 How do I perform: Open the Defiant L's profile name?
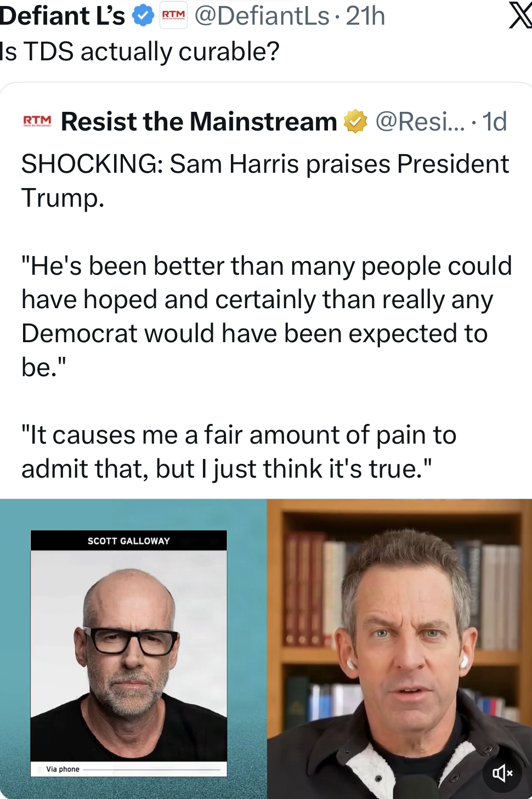63,16
